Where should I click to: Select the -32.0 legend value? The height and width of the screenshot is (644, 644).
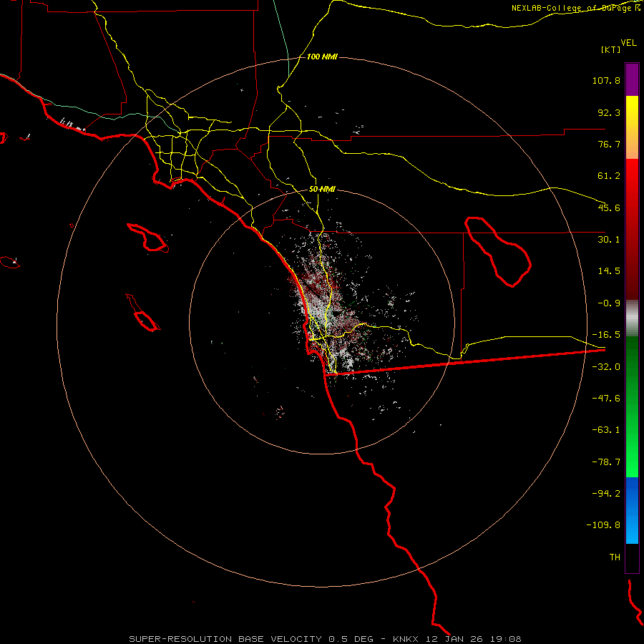pyautogui.click(x=606, y=367)
